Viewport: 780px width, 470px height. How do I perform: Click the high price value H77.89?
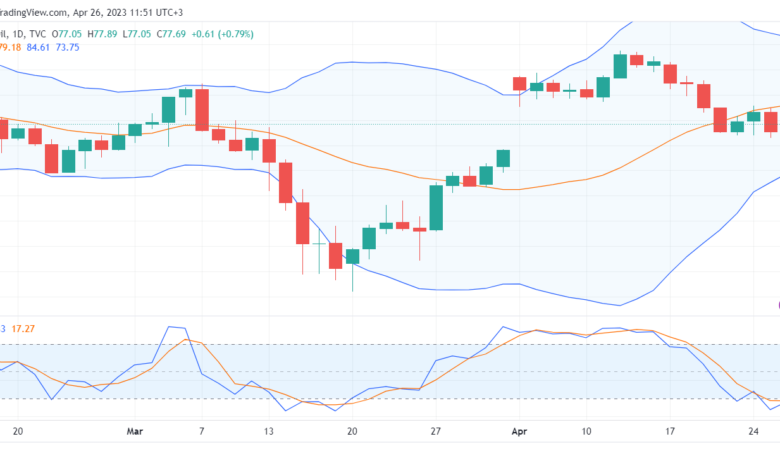102,34
